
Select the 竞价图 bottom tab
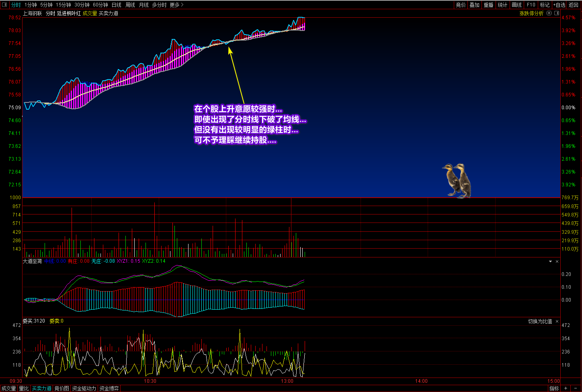61,388
